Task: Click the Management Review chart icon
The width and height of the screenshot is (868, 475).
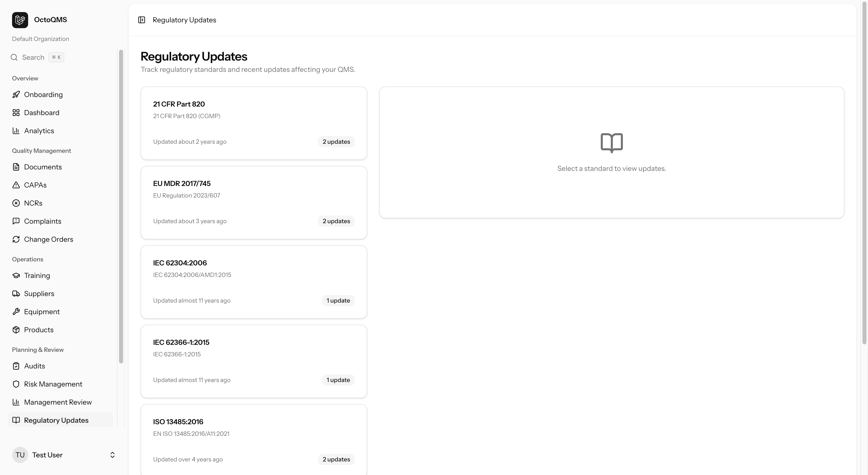Action: pyautogui.click(x=16, y=402)
